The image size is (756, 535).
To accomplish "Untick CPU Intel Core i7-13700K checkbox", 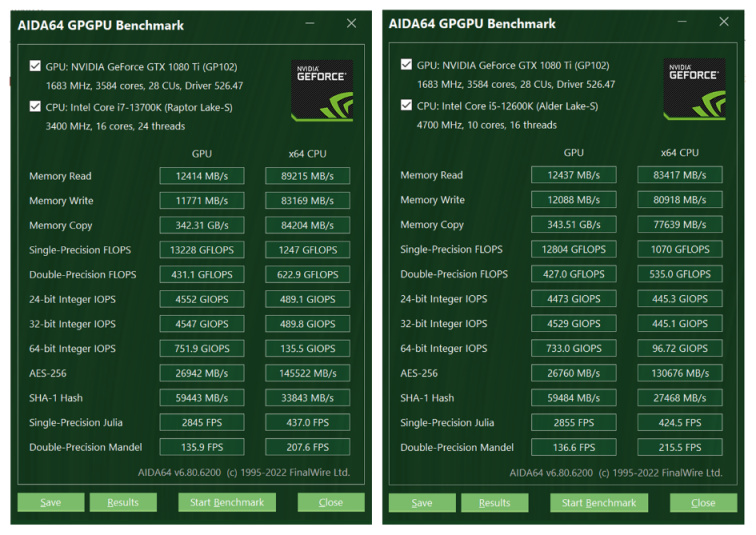I will point(35,106).
